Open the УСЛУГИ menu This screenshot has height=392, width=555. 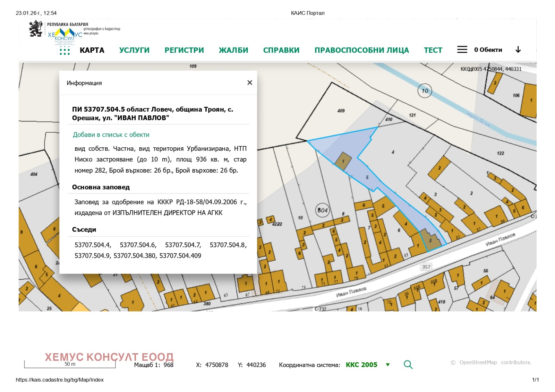click(134, 50)
